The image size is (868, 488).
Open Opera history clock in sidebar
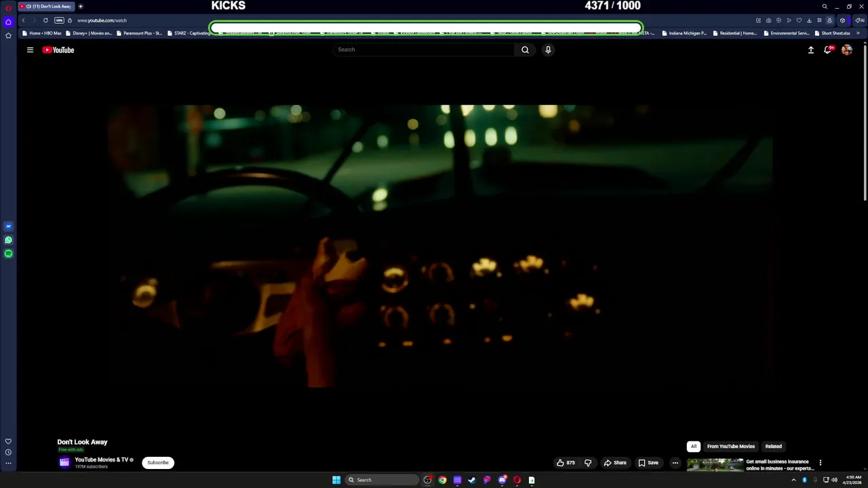coord(8,452)
